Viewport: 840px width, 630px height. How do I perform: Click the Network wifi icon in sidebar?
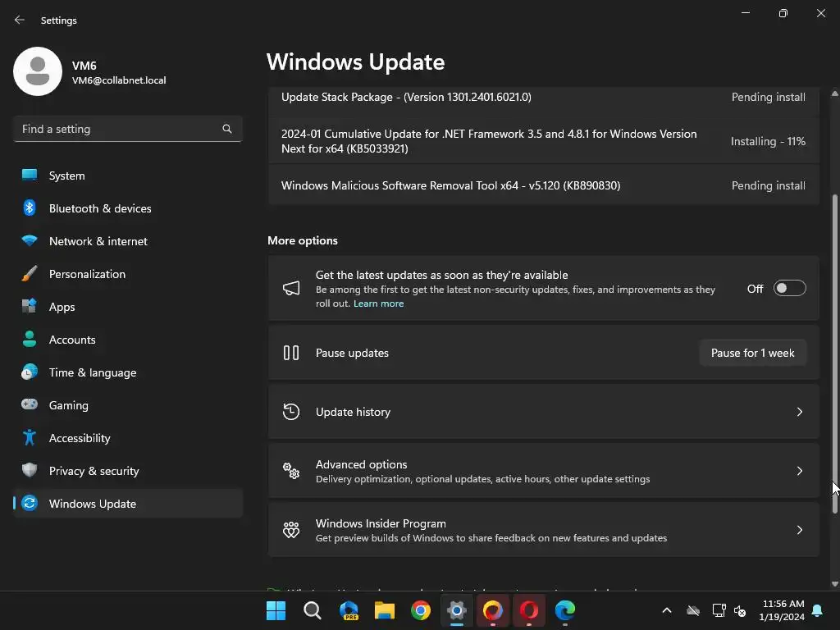click(30, 240)
